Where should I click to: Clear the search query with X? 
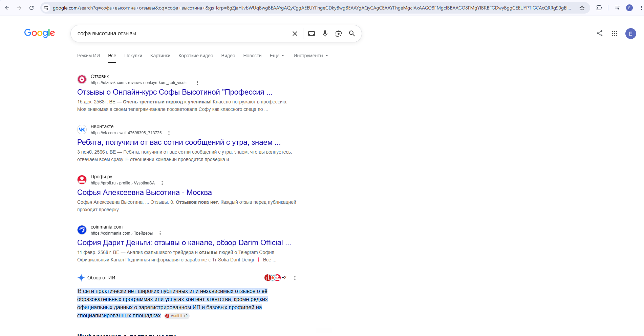(x=295, y=34)
